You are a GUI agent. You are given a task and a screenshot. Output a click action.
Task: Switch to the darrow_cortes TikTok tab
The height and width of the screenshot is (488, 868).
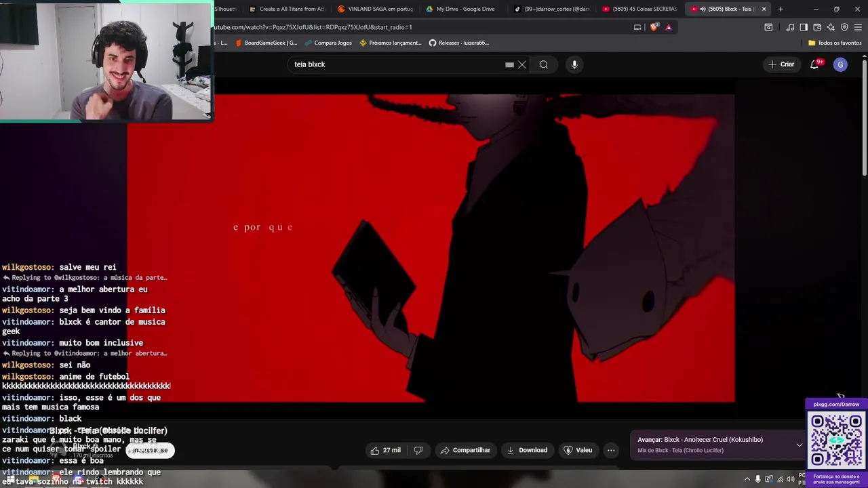tap(551, 9)
